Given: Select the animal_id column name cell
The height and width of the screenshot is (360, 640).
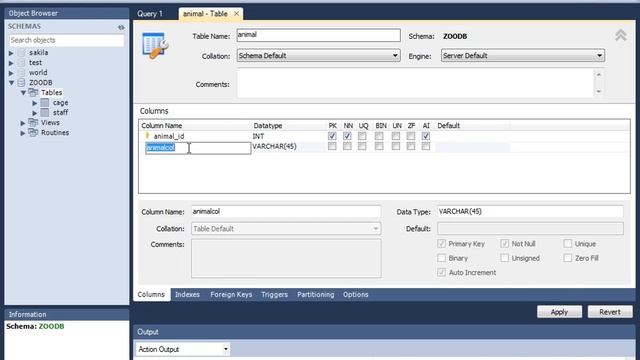Looking at the screenshot, I should (169, 136).
